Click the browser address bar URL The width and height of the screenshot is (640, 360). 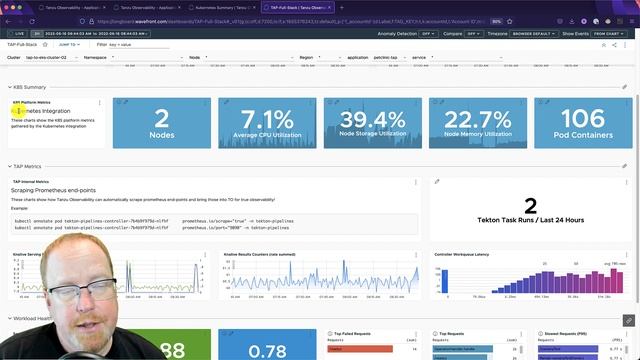click(x=291, y=21)
